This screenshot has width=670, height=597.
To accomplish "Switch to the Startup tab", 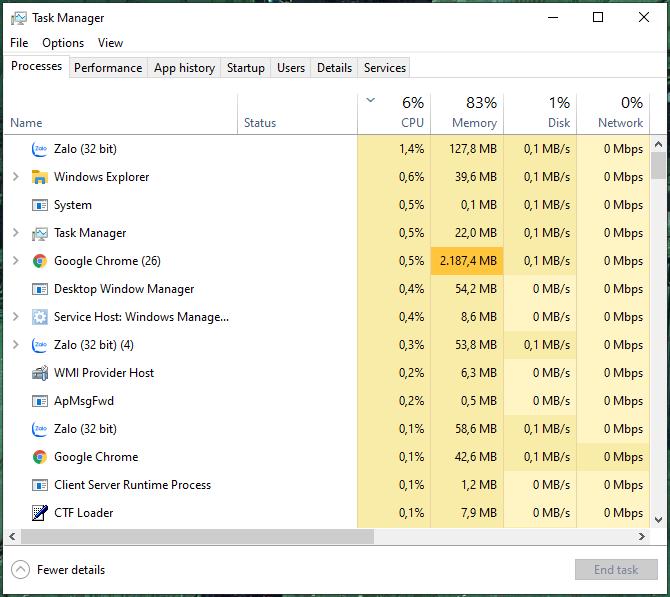I will tap(246, 68).
